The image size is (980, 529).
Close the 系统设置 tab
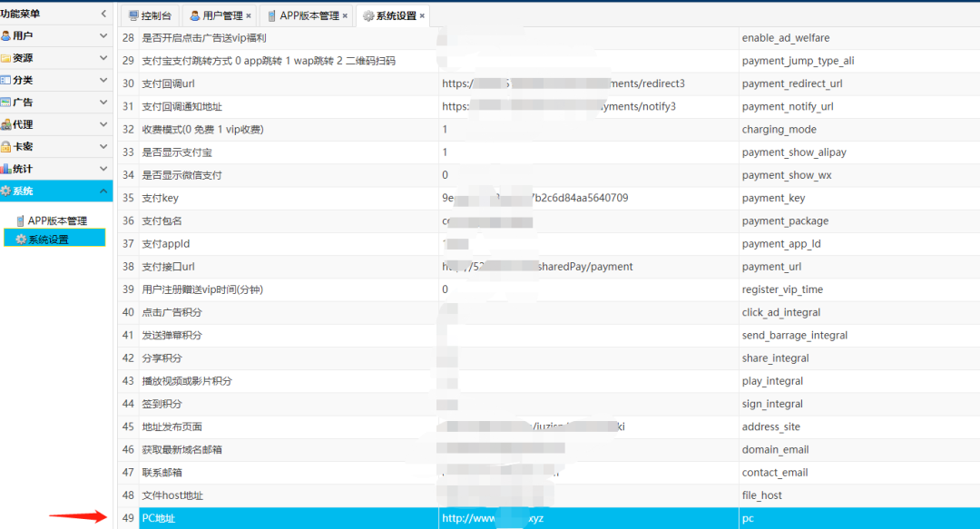click(423, 15)
